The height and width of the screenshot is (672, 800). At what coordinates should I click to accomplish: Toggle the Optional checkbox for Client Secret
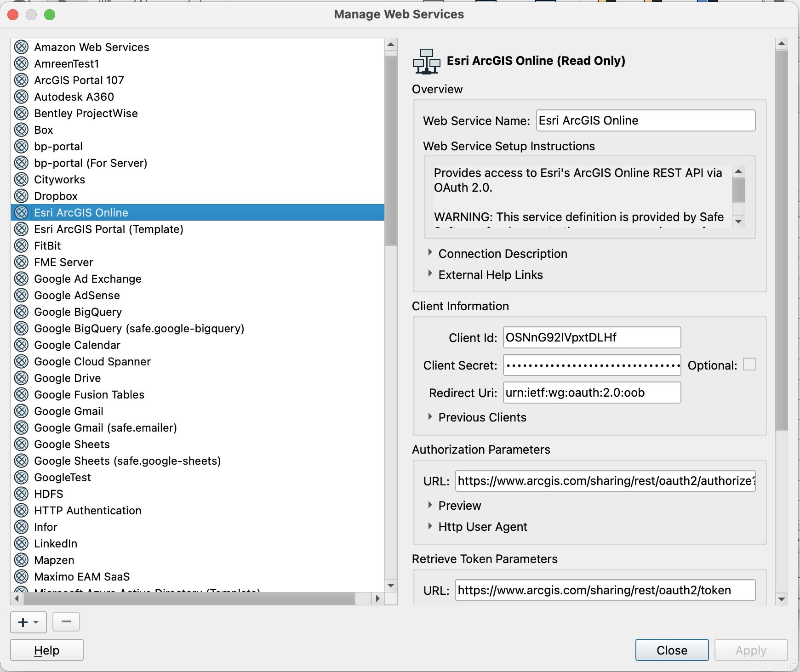(749, 364)
